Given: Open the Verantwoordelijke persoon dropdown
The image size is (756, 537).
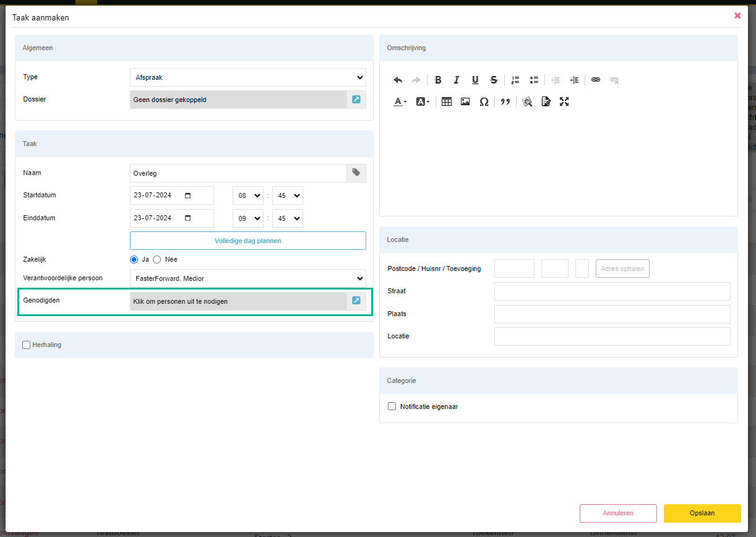Looking at the screenshot, I should click(248, 278).
